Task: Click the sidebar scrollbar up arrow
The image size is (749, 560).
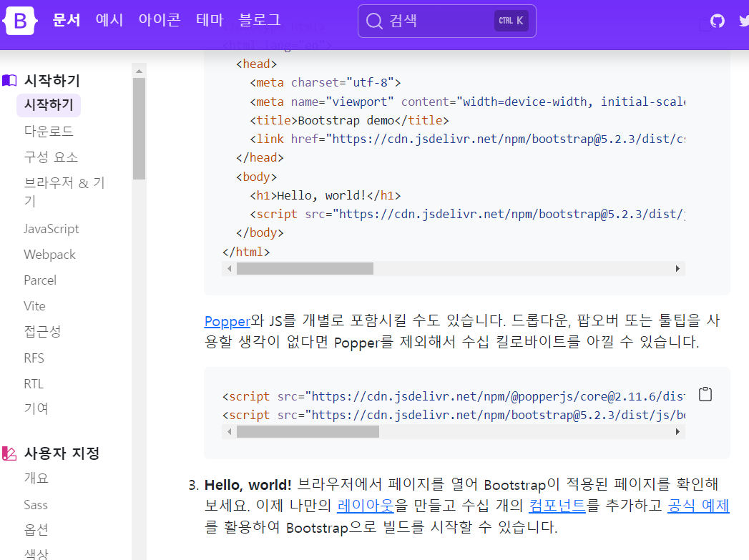Action: tap(139, 71)
